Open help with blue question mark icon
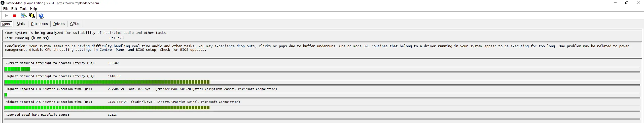Image resolution: width=644 pixels, height=123 pixels. (41, 16)
